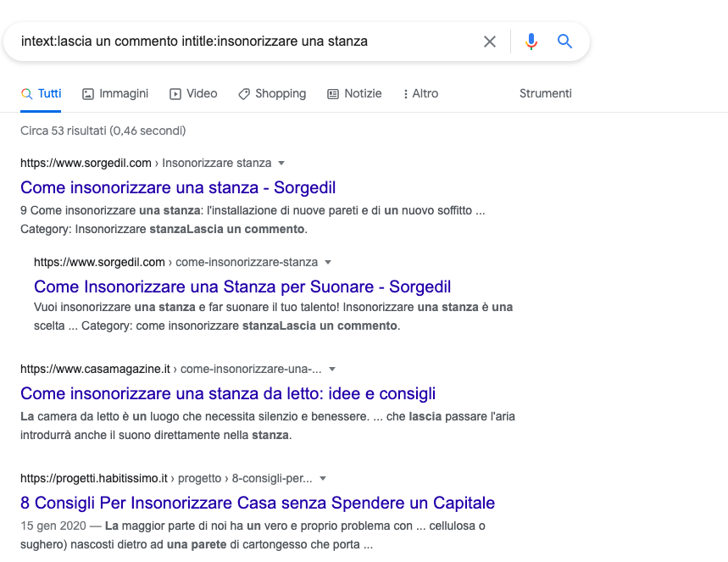Open the Immagini results tab
728x562 pixels.
coord(115,94)
